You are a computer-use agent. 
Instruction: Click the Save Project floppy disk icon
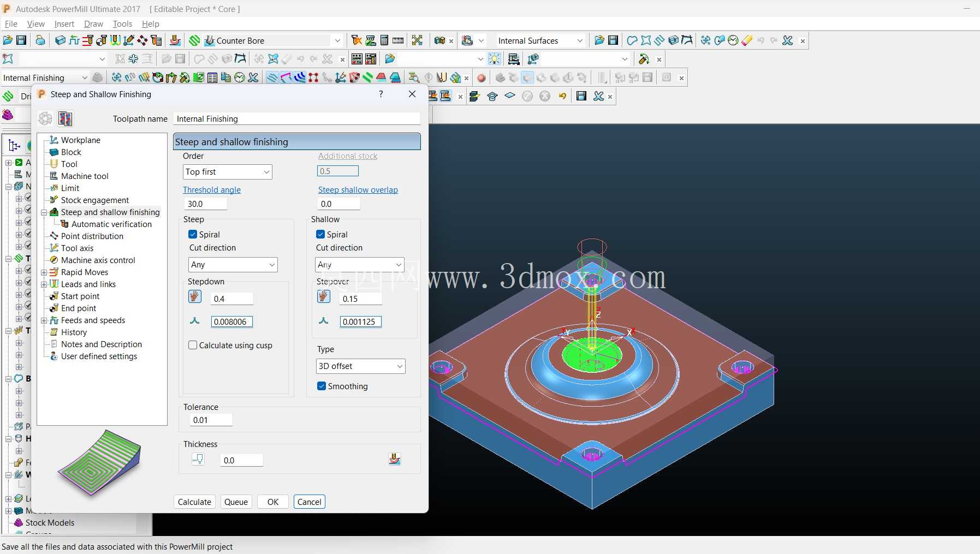(21, 40)
